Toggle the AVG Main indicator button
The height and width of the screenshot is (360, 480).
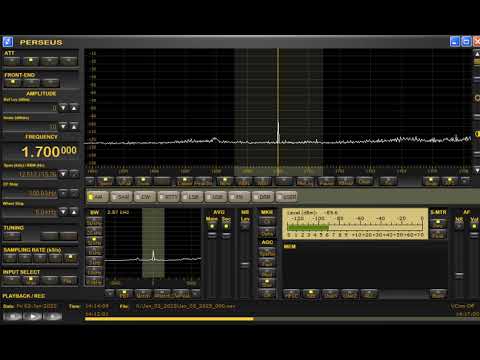pos(212,227)
